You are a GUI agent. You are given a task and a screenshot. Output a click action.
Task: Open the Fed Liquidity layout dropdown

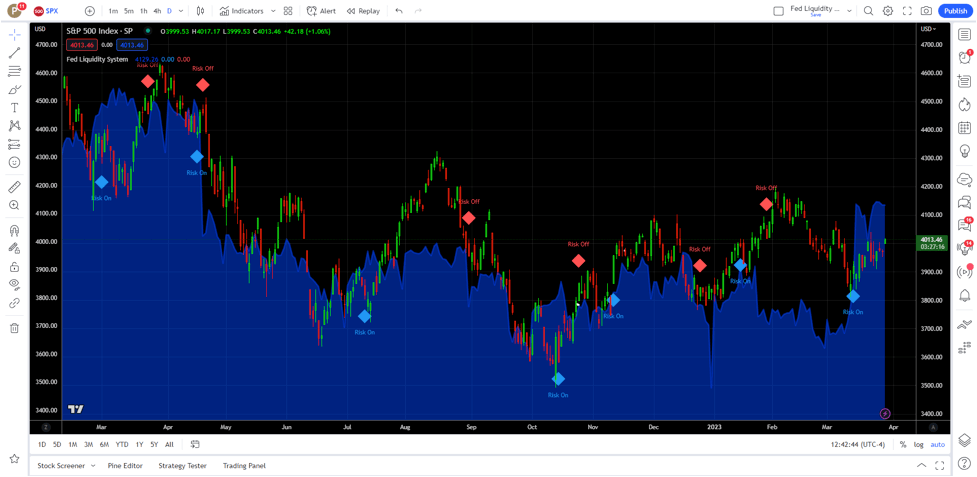pos(849,11)
